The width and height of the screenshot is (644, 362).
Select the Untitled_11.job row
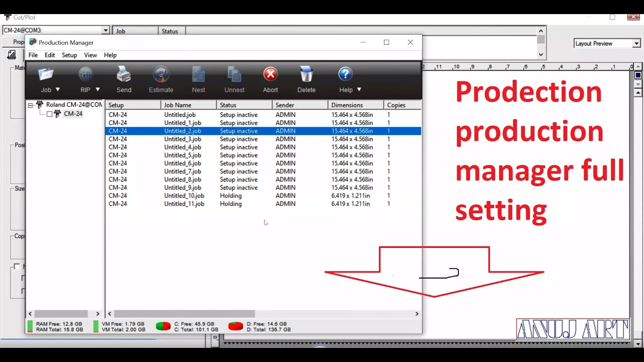pos(264,204)
